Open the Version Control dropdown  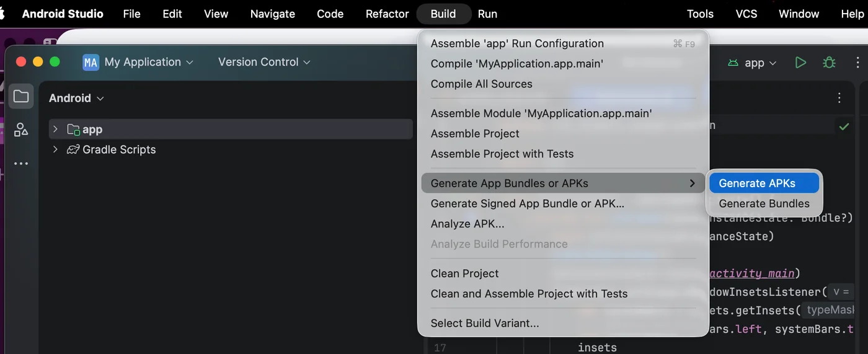[264, 62]
